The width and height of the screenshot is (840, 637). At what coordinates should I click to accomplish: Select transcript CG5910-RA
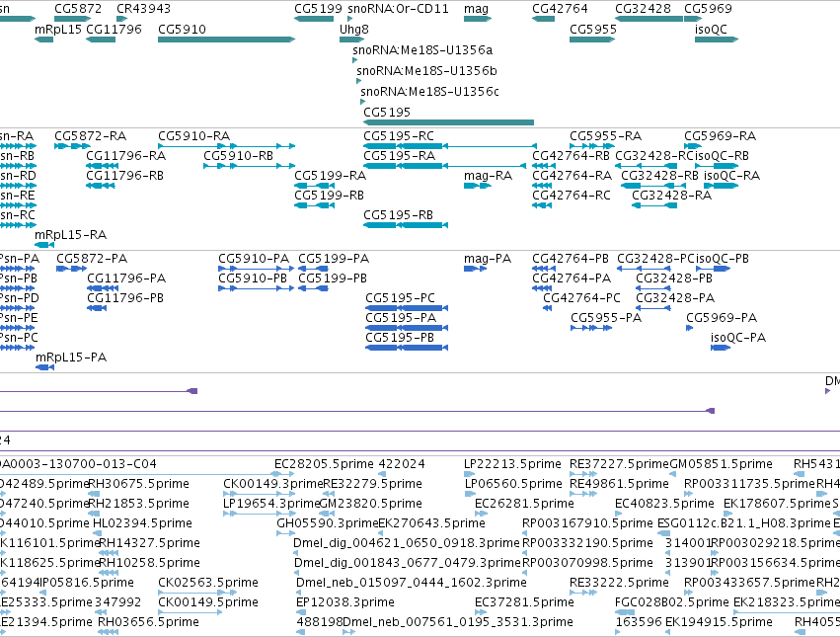coord(227,146)
